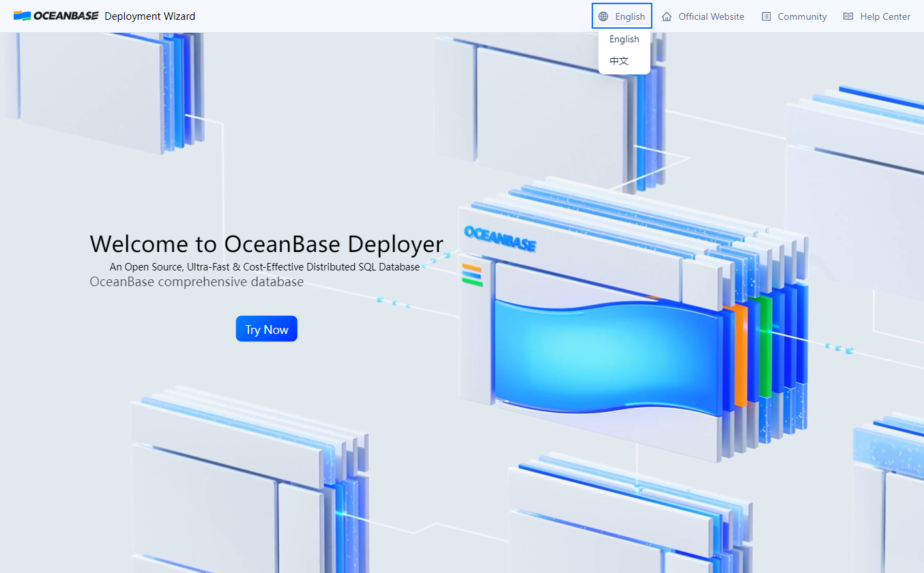
Task: Click the Community document icon
Action: (x=766, y=16)
